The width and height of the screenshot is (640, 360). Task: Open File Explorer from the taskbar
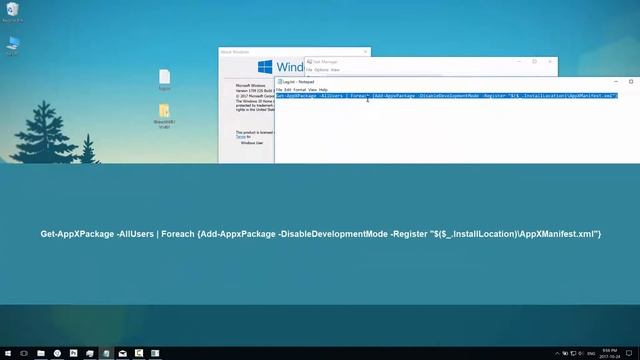click(x=41, y=353)
